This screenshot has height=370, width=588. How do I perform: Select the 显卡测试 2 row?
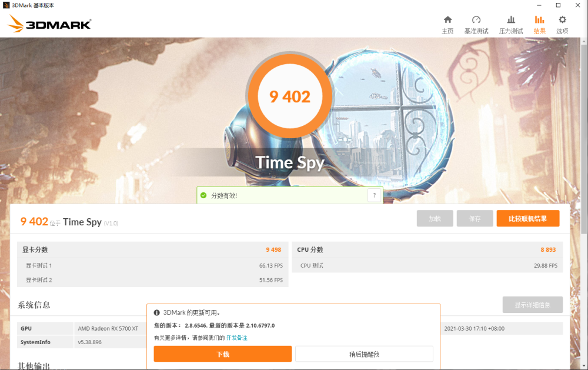pyautogui.click(x=153, y=280)
